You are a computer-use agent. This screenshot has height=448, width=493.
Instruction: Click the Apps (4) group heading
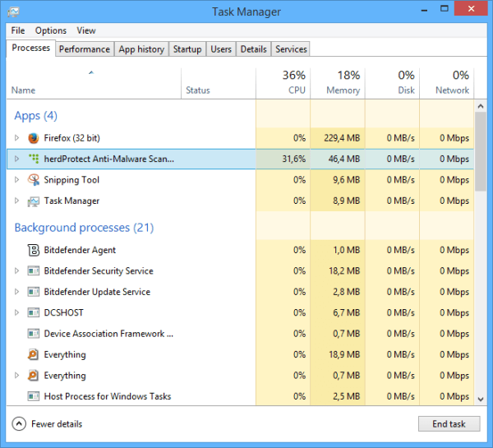tap(36, 116)
